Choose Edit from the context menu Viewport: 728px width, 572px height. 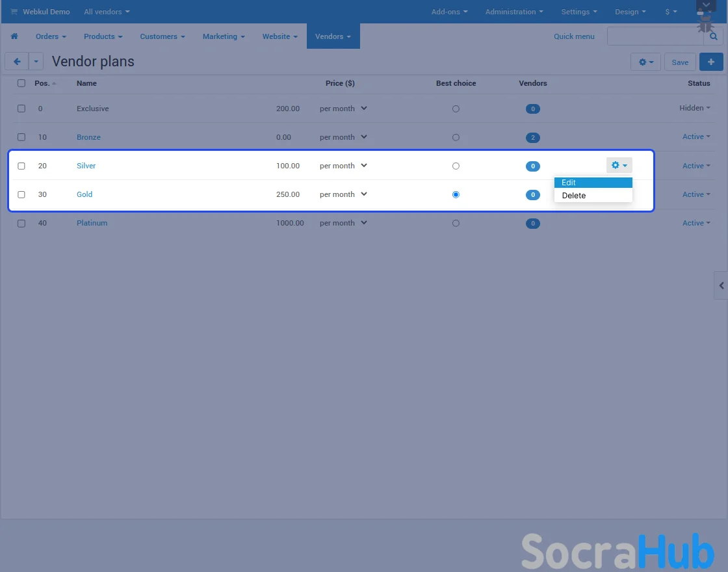[x=569, y=183]
